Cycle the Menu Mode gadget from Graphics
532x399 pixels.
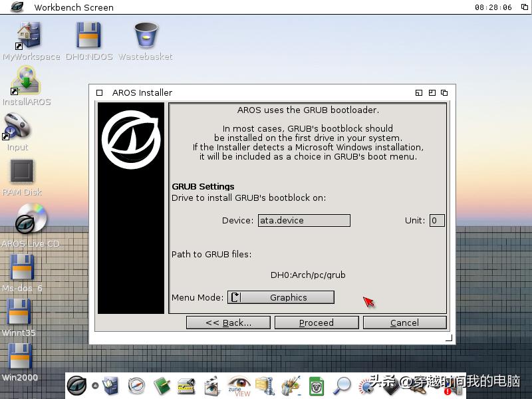point(281,297)
